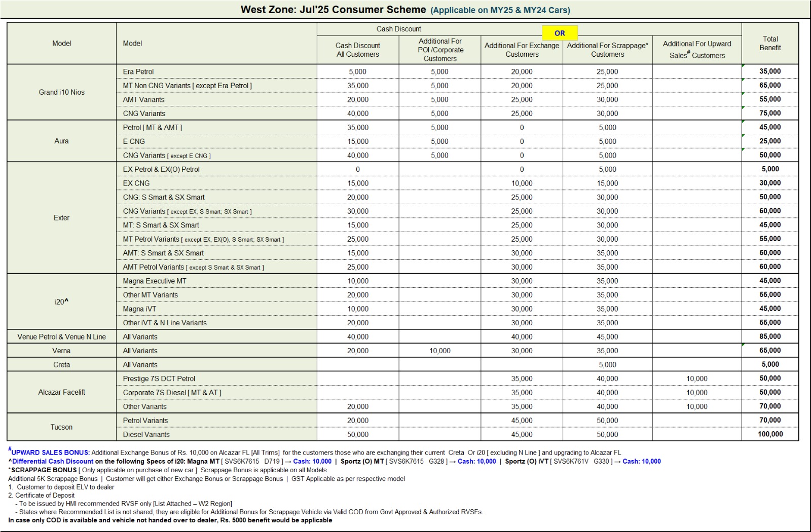811x532 pixels.
Task: Select 'Differential Cash Discount' footnote text
Action: coord(53,461)
